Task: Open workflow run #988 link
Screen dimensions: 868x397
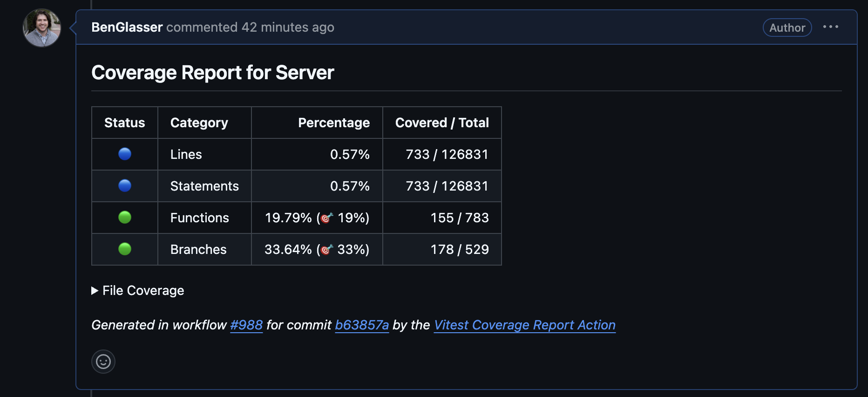Action: pyautogui.click(x=246, y=325)
